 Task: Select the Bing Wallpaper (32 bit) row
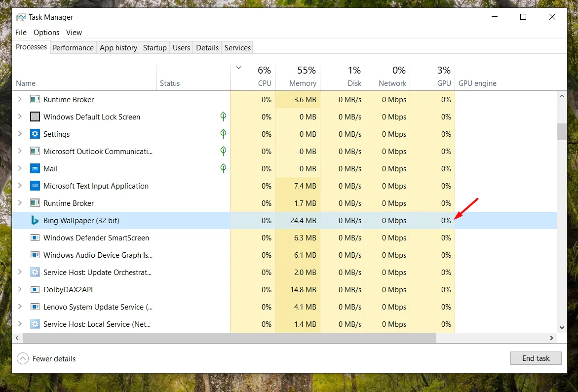(x=285, y=221)
